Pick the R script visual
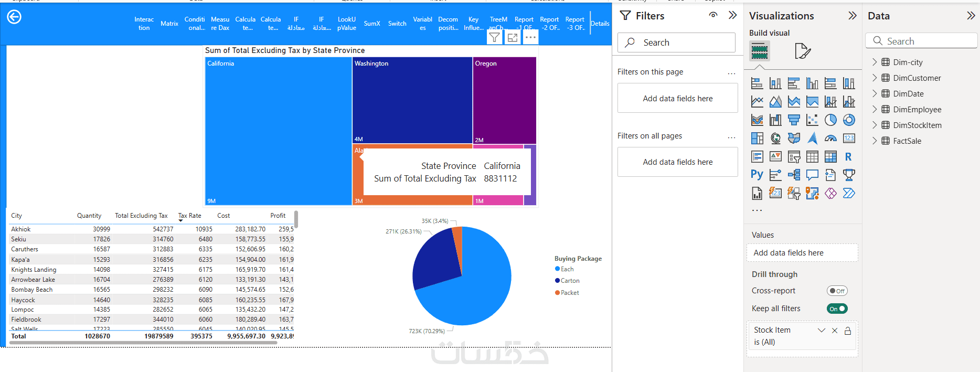 848,157
